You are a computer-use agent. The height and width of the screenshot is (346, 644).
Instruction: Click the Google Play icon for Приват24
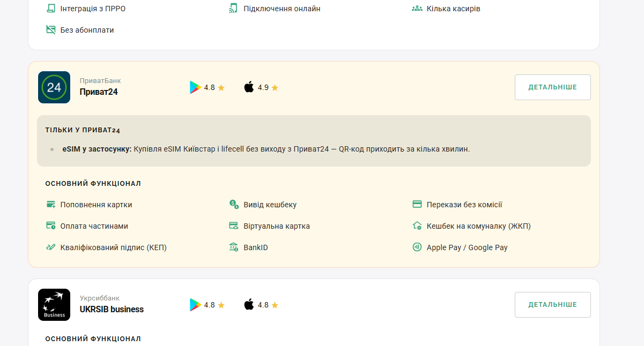point(195,87)
